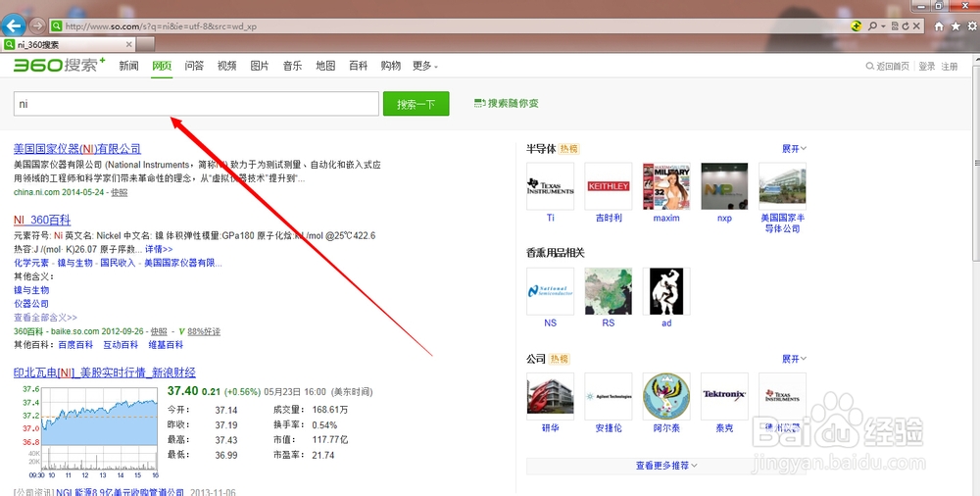This screenshot has width=980, height=496.
Task: Open the Keithley 吉时利 thumbnail
Action: pos(609,186)
